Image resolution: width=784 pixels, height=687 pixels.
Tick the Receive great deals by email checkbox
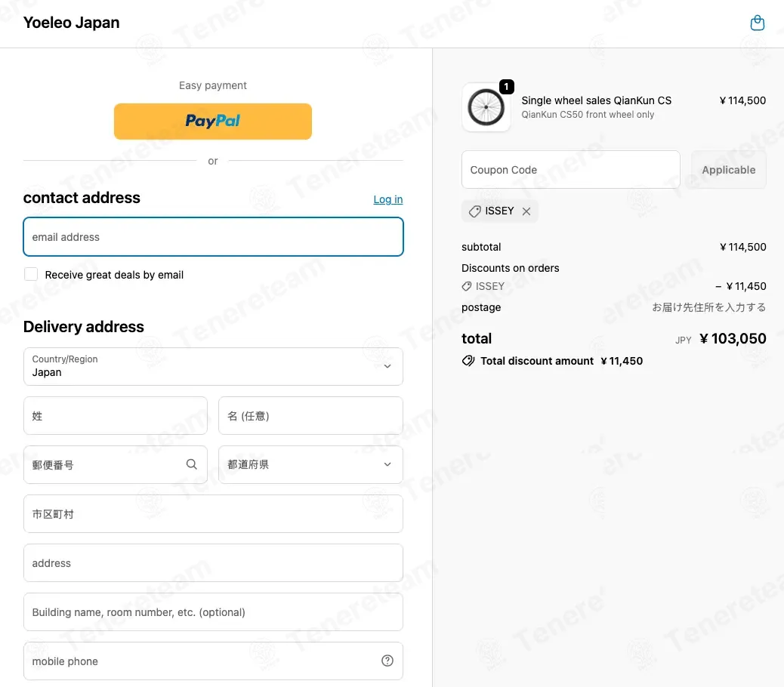point(31,274)
